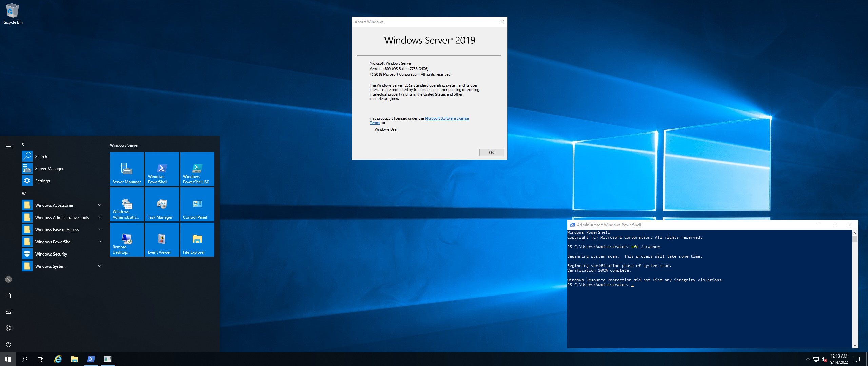The image size is (868, 366).
Task: Open the Action Center notifications icon
Action: point(857,359)
